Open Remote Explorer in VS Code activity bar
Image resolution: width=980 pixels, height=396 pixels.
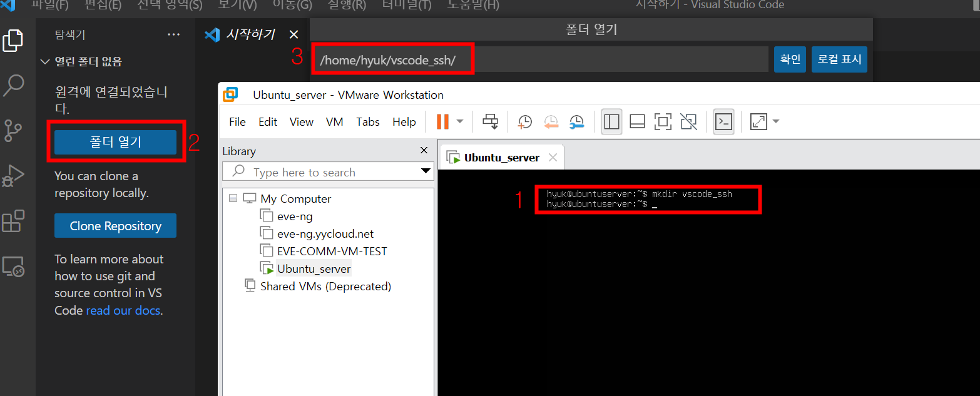[x=14, y=267]
